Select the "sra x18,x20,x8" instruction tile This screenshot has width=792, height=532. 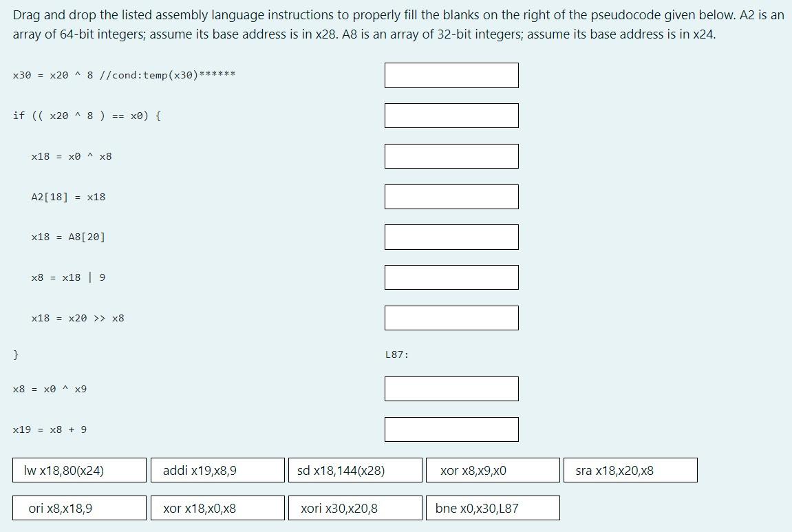(629, 470)
